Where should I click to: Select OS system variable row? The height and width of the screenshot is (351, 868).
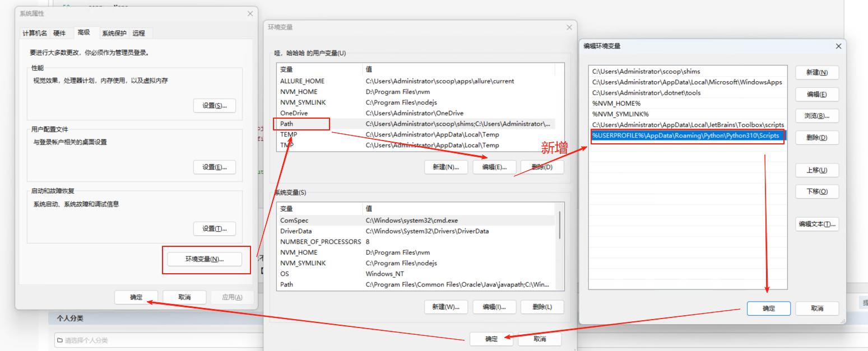click(x=416, y=274)
